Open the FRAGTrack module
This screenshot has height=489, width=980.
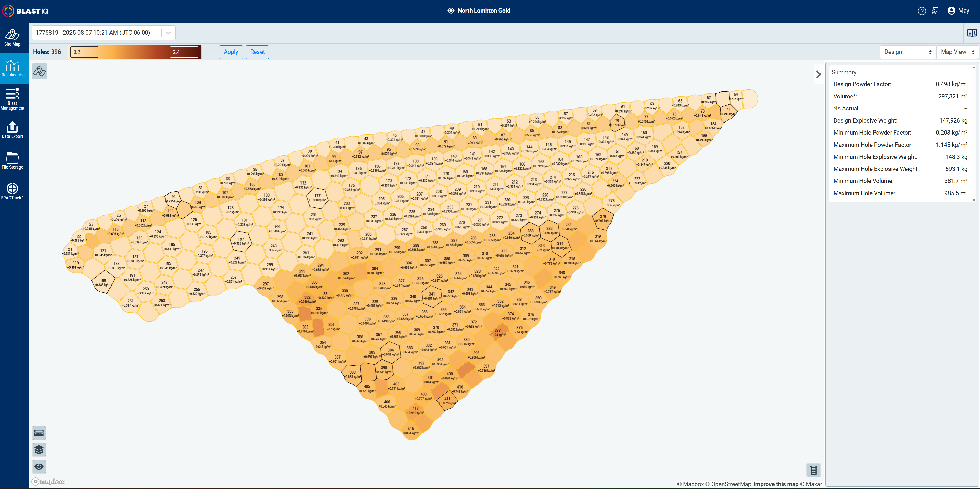point(12,191)
